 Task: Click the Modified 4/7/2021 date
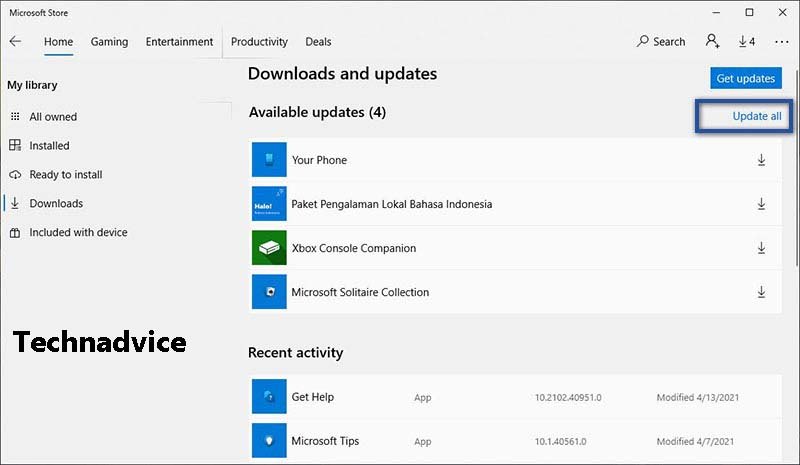pyautogui.click(x=695, y=441)
